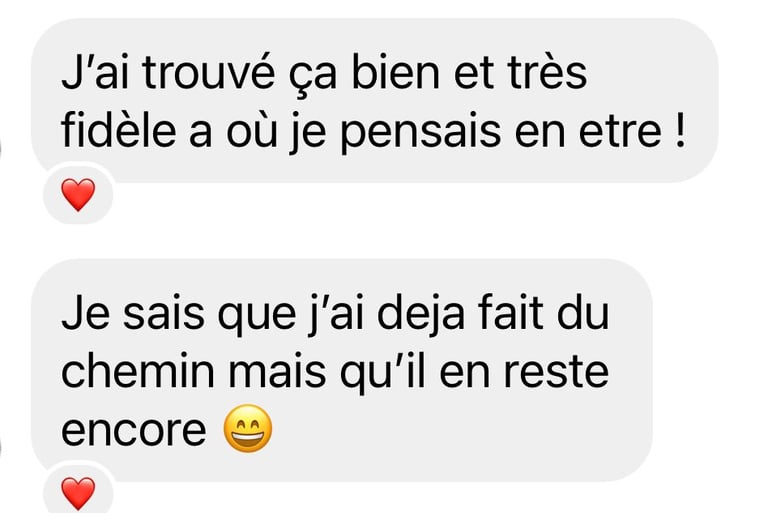
Task: Click the word "trouvé" in first message
Action: (x=209, y=72)
